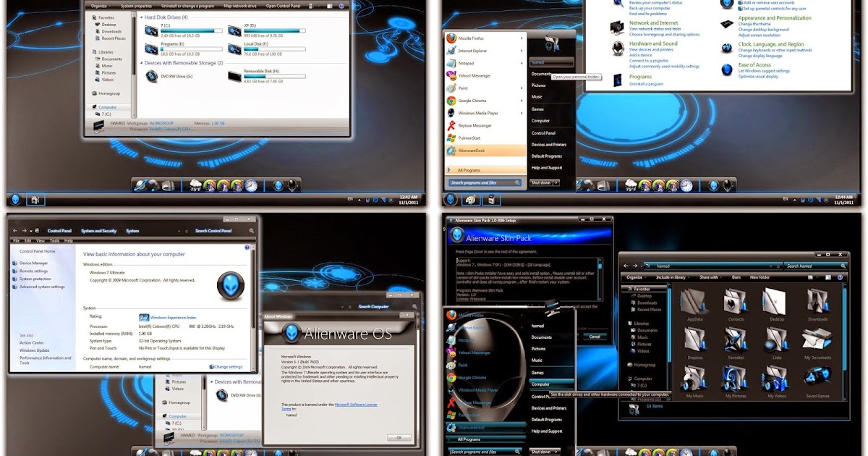Open the Removable Disk (H:) icon
The height and width of the screenshot is (456, 868).
[234, 75]
